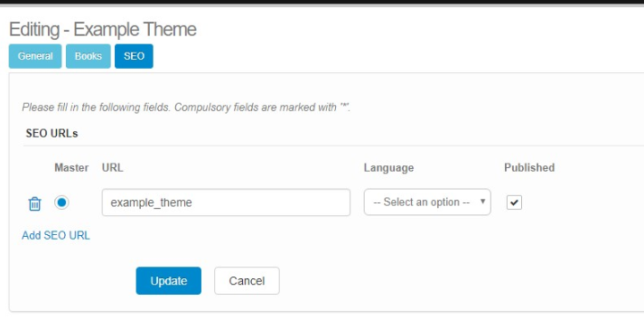Click the dark bar at the top
The width and height of the screenshot is (644, 329).
pyautogui.click(x=322, y=2)
